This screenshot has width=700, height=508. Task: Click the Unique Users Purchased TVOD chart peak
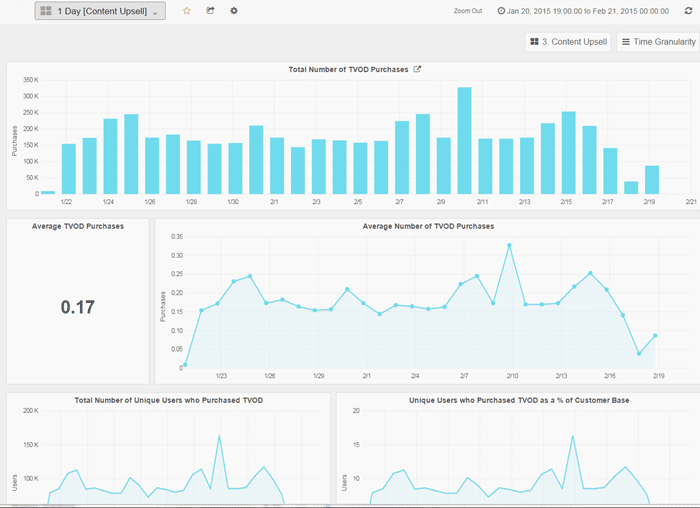point(219,436)
